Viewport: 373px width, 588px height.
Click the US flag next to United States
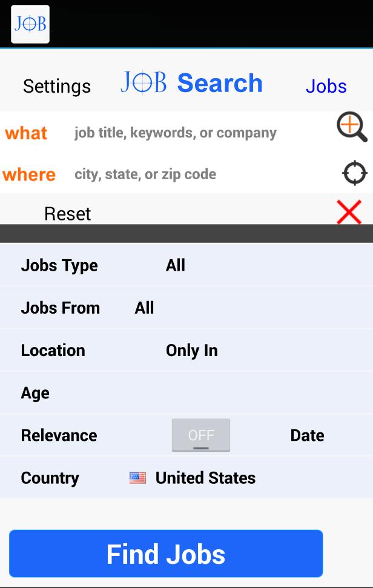[x=138, y=478]
